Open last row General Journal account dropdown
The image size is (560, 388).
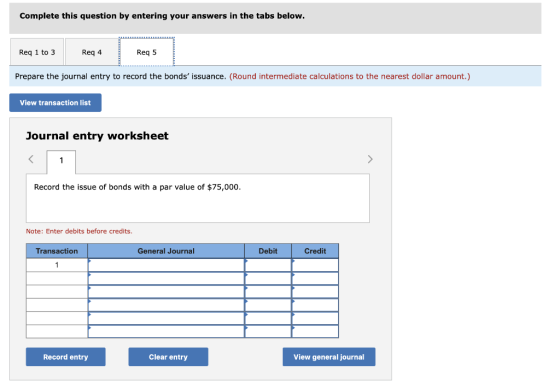[x=166, y=331]
